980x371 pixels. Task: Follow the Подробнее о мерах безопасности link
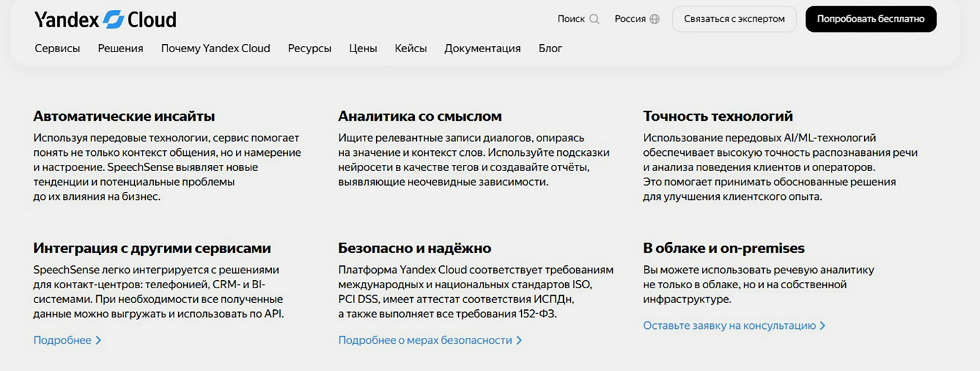tap(425, 340)
